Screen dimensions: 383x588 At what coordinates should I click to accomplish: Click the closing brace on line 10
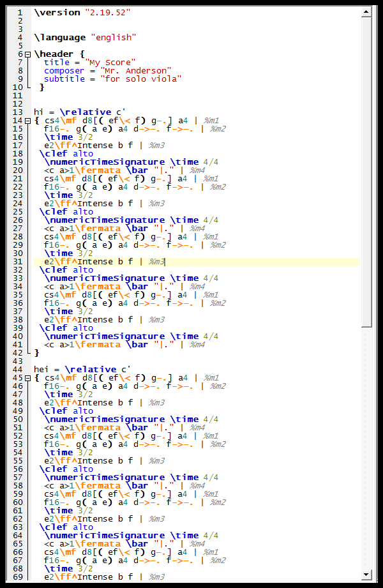(x=42, y=87)
